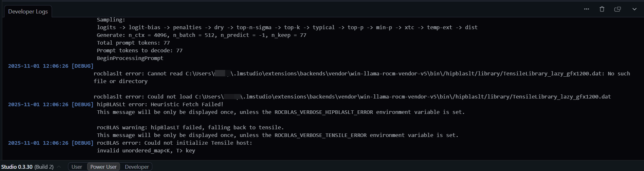Open the more options ellipsis menu
The width and height of the screenshot is (644, 171).
(587, 9)
